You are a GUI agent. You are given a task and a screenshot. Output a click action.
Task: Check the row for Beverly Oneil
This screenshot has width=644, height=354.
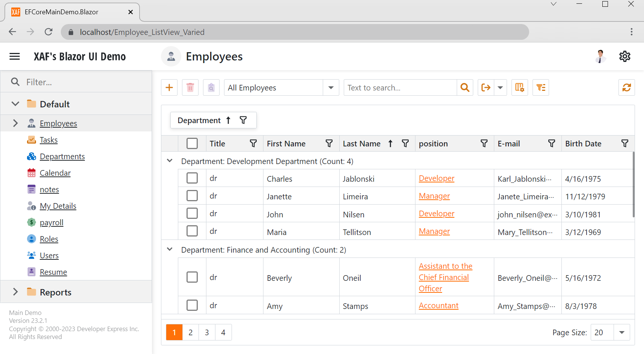pos(192,277)
